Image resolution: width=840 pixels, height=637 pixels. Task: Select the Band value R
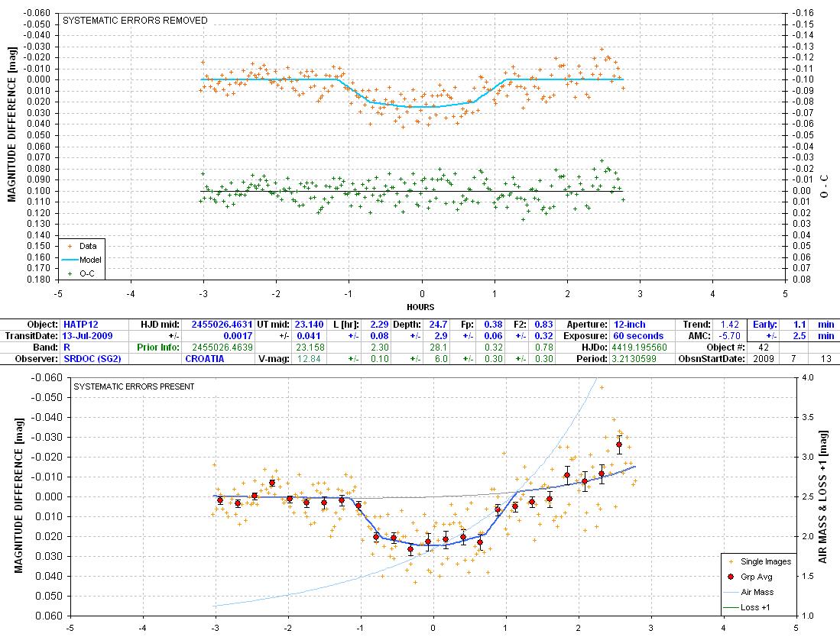(67, 347)
